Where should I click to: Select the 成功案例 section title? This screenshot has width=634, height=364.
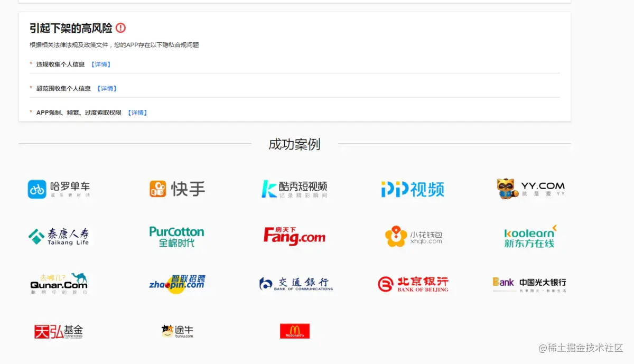(x=295, y=144)
